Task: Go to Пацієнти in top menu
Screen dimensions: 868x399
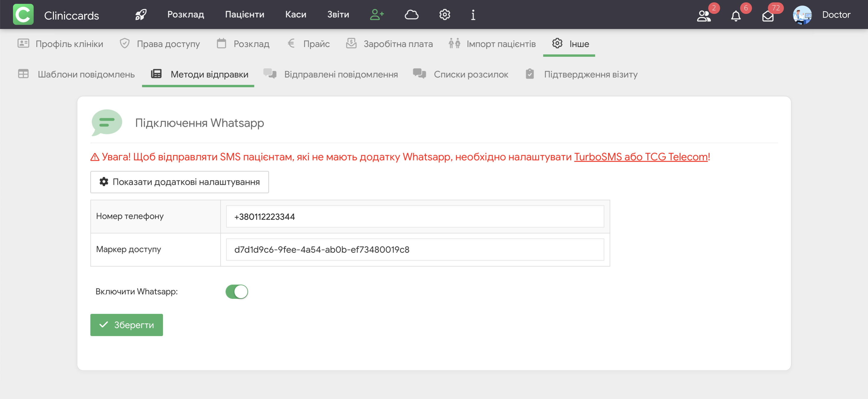Action: pyautogui.click(x=245, y=14)
